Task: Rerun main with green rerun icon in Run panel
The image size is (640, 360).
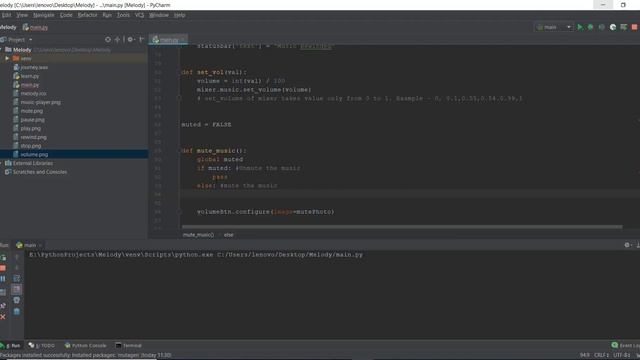Action: pyautogui.click(x=3, y=258)
